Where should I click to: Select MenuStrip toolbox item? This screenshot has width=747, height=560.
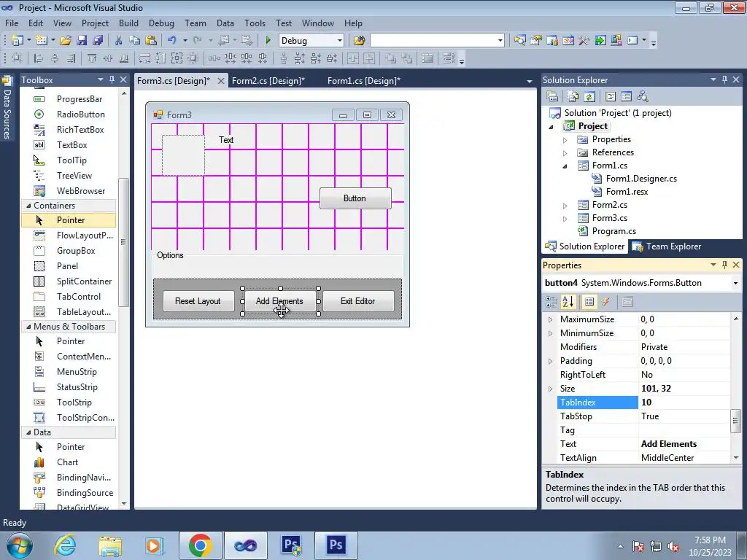[69, 371]
